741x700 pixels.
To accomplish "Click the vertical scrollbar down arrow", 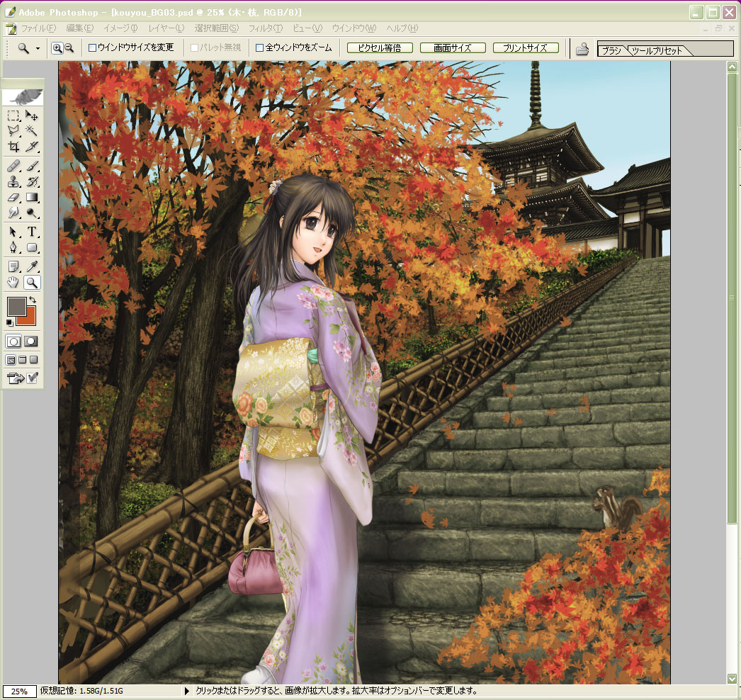I will pos(732,679).
